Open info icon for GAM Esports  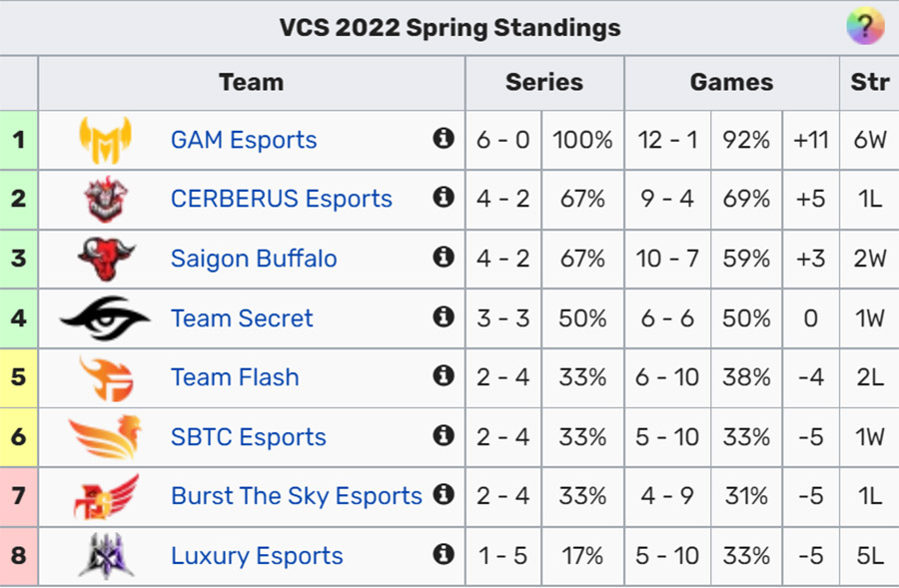(444, 138)
